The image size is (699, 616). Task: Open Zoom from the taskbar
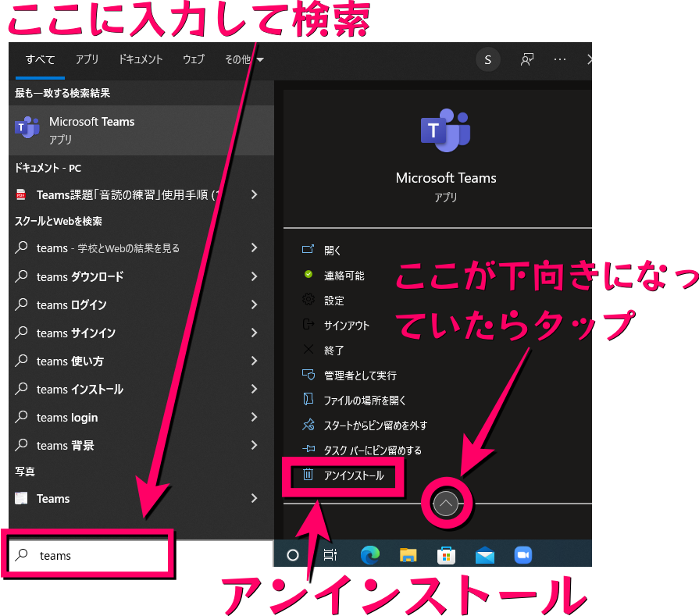click(x=523, y=555)
